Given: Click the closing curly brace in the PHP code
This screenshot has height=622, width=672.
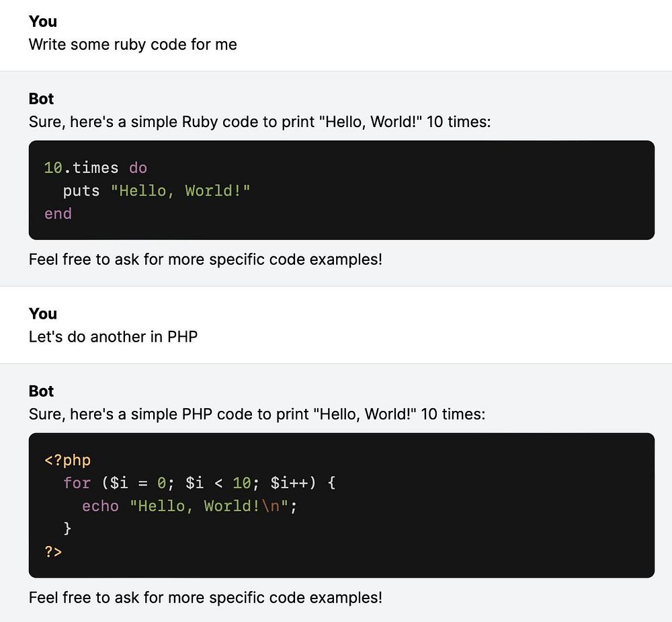Looking at the screenshot, I should pos(67,529).
